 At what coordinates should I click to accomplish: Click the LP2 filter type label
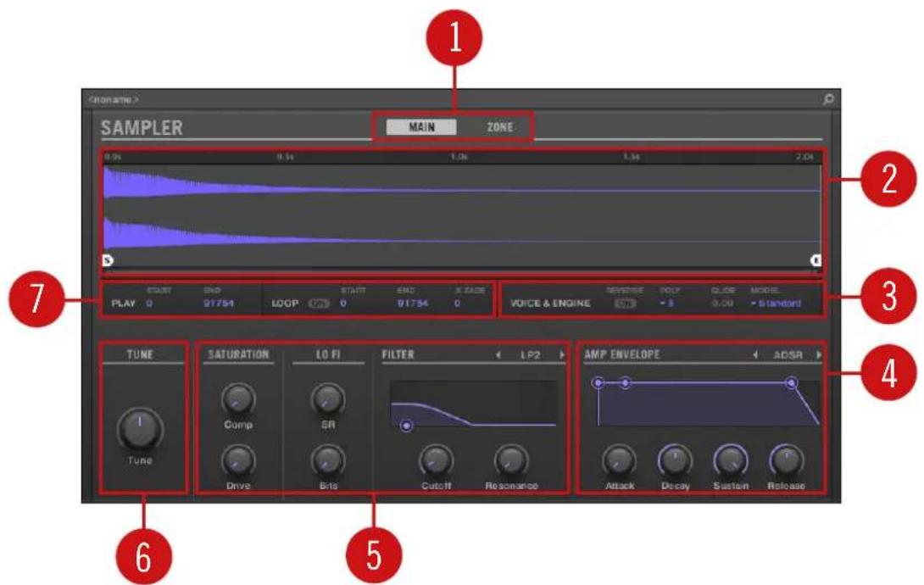point(531,354)
